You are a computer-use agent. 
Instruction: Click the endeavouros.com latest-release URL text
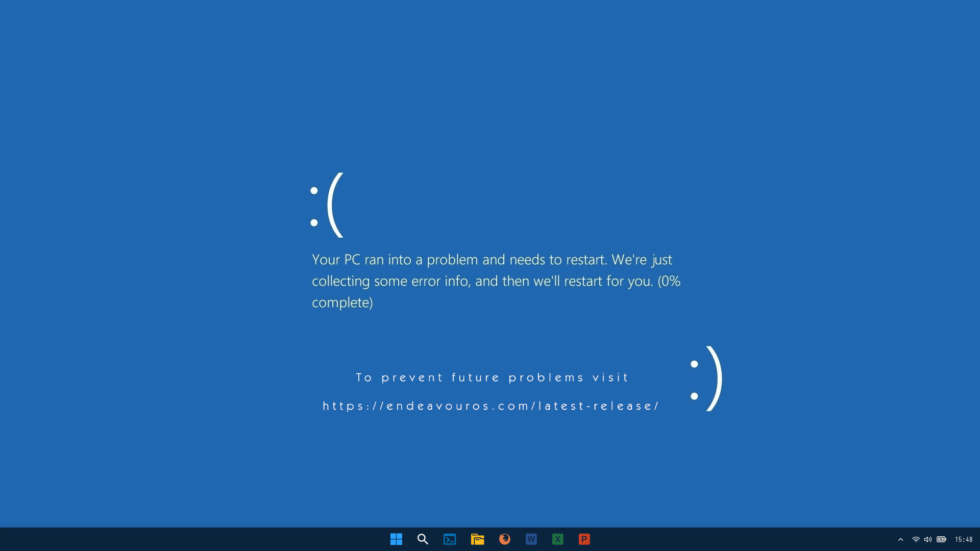(x=491, y=406)
